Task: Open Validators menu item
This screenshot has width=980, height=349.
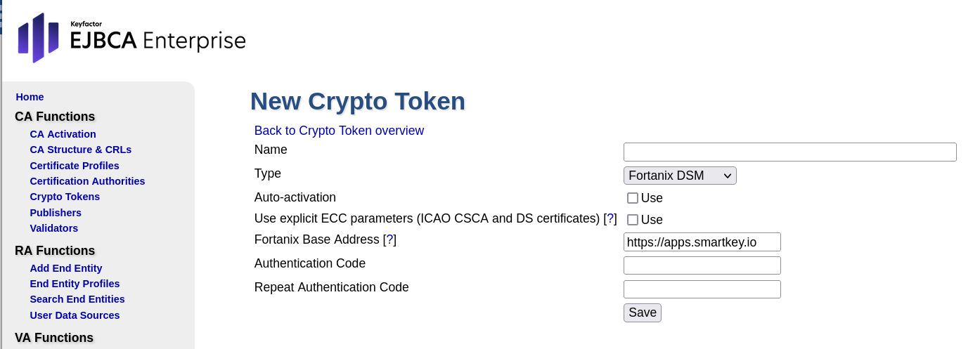Action: pos(53,228)
